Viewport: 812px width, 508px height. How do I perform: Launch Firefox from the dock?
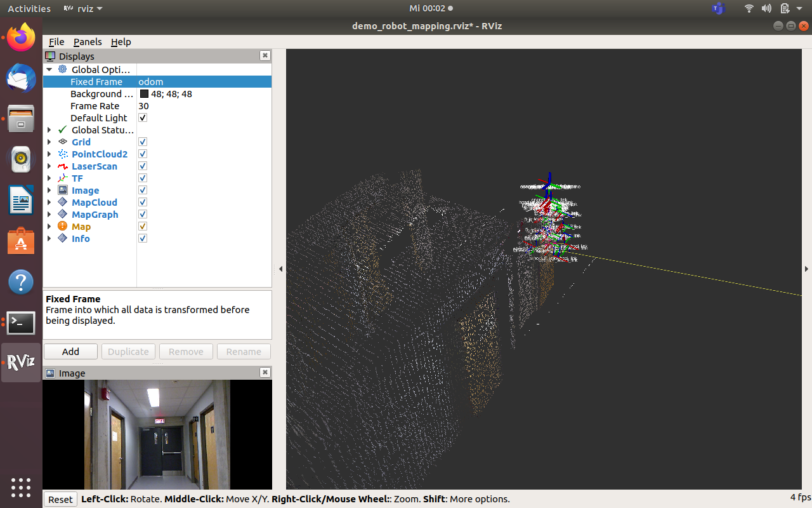click(21, 37)
